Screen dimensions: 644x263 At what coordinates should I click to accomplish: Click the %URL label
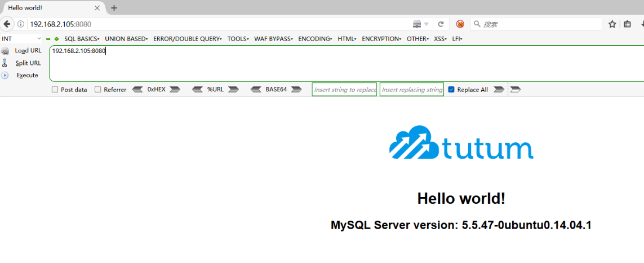click(216, 89)
